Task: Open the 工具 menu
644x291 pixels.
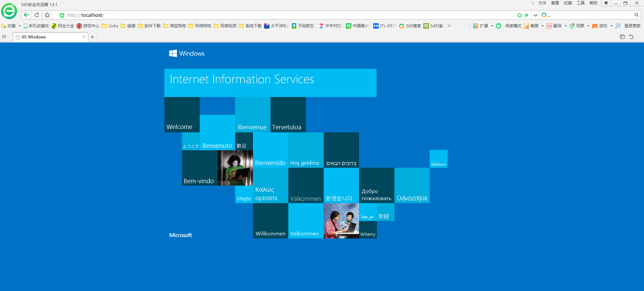Action: pos(581,3)
